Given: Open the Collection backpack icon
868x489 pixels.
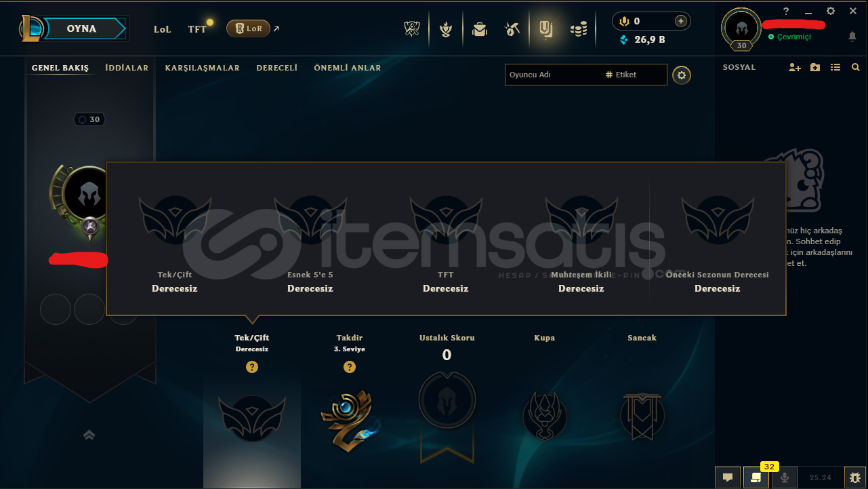Looking at the screenshot, I should point(480,29).
